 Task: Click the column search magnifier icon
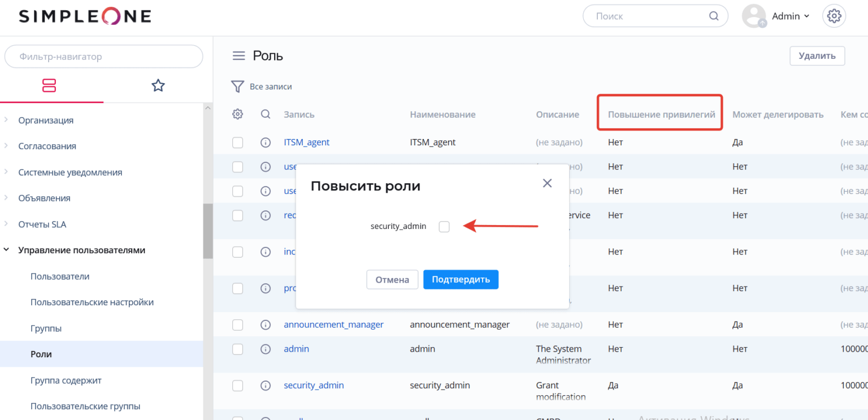[266, 114]
